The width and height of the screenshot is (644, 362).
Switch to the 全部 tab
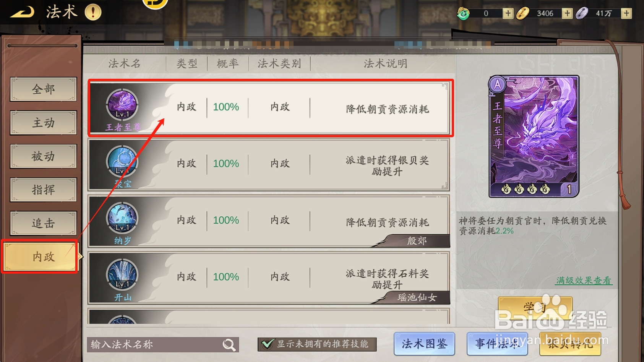coord(43,89)
